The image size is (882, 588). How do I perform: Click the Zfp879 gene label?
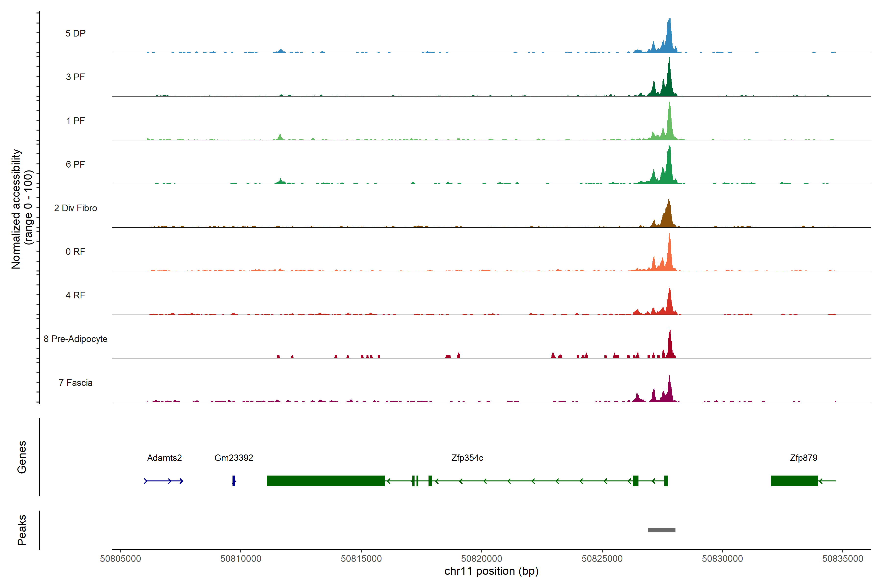(803, 458)
